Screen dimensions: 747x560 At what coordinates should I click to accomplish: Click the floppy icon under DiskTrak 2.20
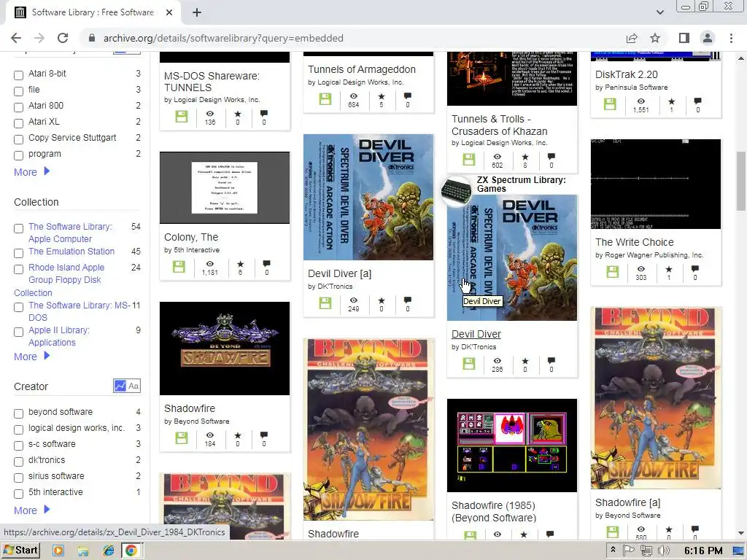pyautogui.click(x=611, y=104)
